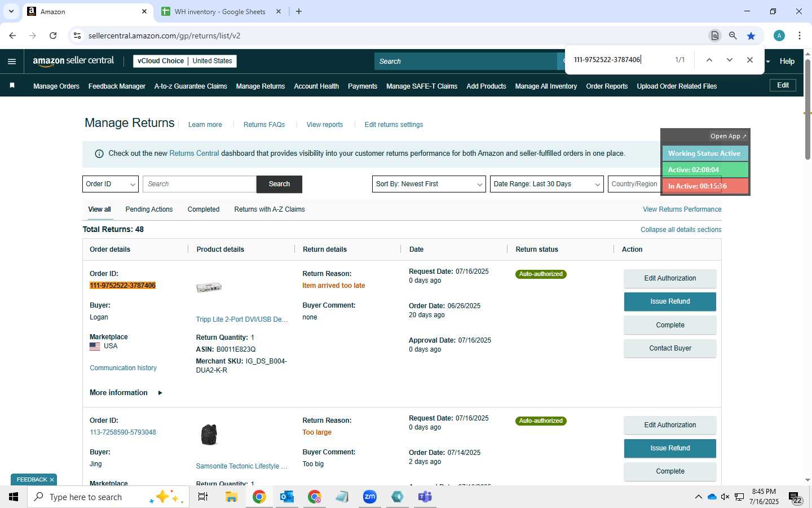Click the info icon in Returns Central banner
The image size is (812, 508).
pyautogui.click(x=99, y=154)
